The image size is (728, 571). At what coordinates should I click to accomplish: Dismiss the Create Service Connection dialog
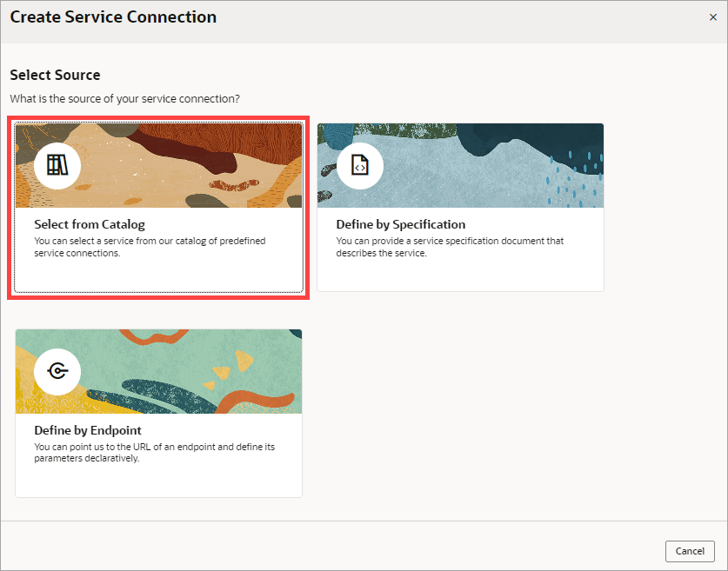(x=713, y=17)
